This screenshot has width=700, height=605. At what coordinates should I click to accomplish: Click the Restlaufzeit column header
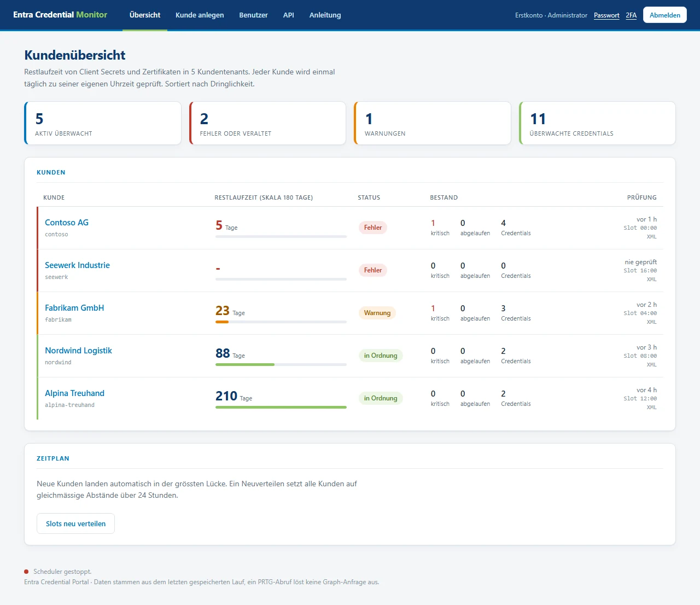pos(264,197)
